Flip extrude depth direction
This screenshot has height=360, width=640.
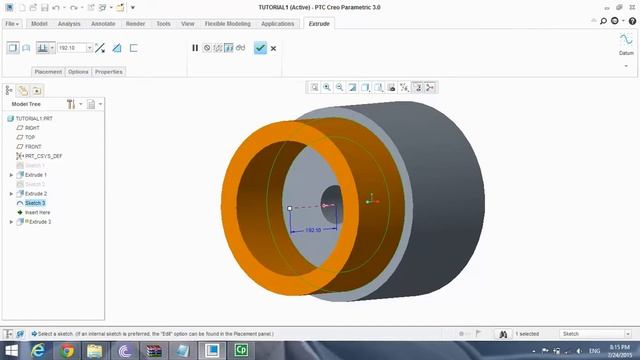(100, 48)
